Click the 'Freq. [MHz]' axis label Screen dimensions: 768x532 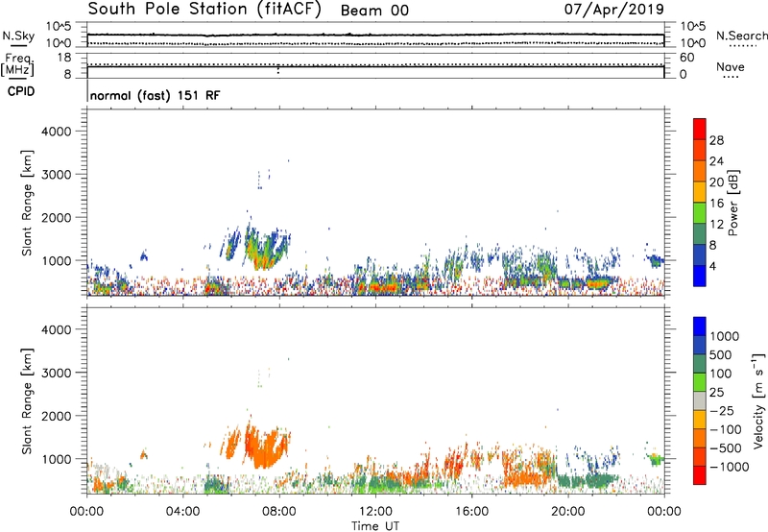17,65
